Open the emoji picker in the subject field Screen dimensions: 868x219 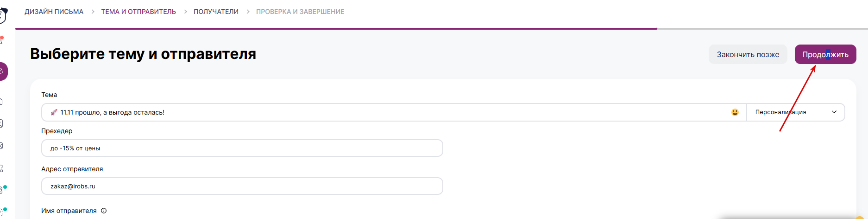tap(735, 112)
